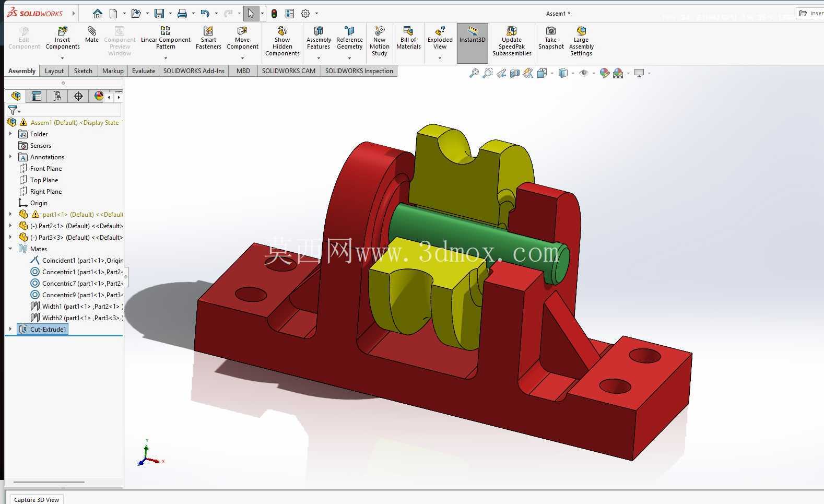Image resolution: width=824 pixels, height=504 pixels.
Task: Choose Insert Components tool
Action: (63, 38)
